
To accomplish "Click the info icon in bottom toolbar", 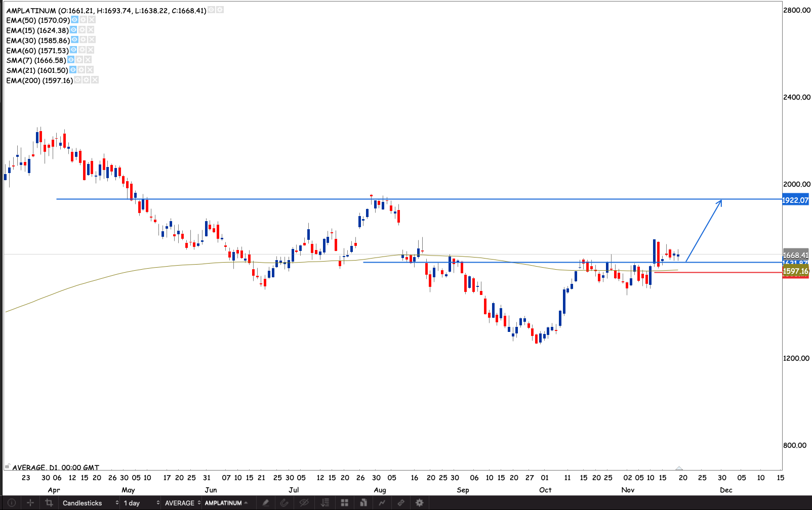I will 11,503.
